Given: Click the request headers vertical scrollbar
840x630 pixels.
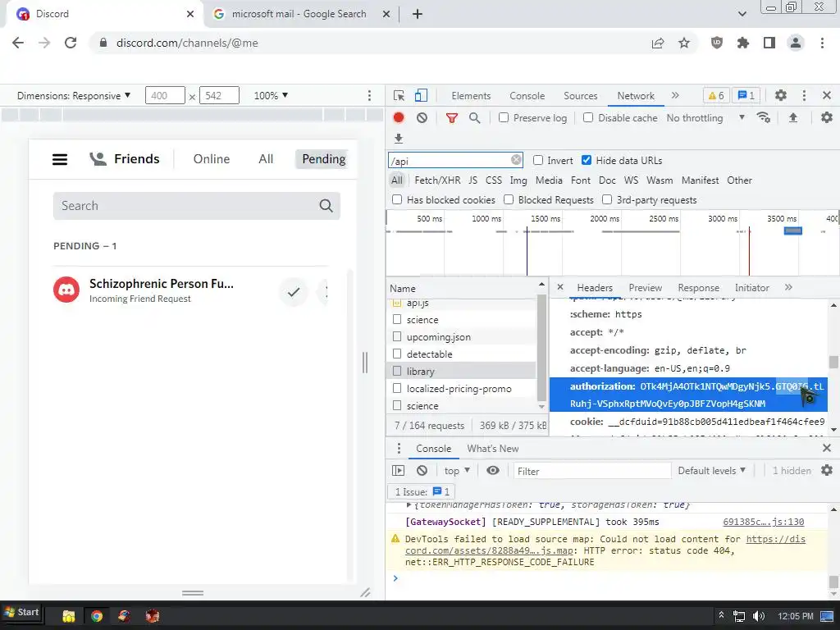Looking at the screenshot, I should click(833, 362).
